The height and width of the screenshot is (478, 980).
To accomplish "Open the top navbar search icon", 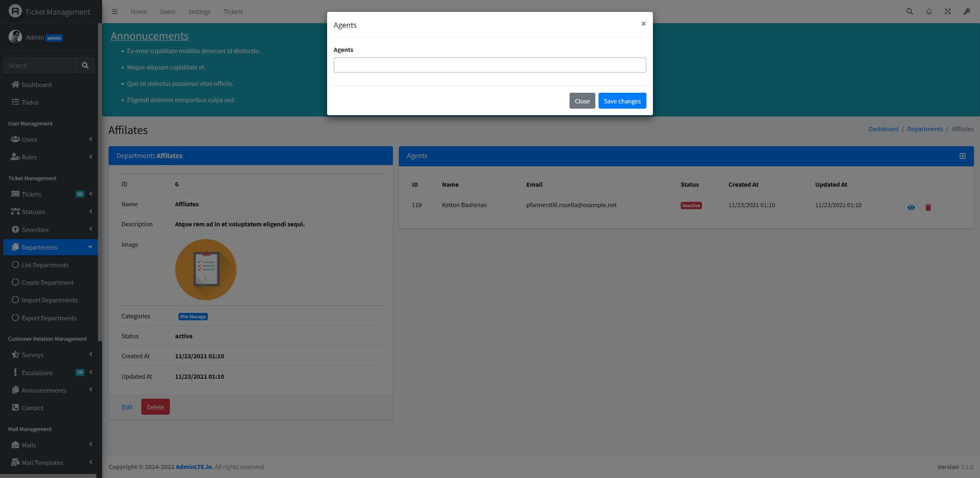I will click(909, 11).
